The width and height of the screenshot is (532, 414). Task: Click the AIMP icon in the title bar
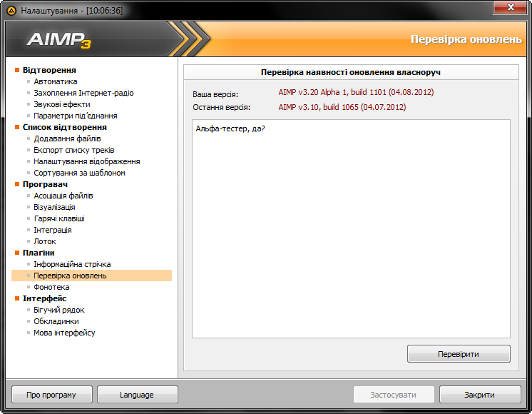point(11,11)
